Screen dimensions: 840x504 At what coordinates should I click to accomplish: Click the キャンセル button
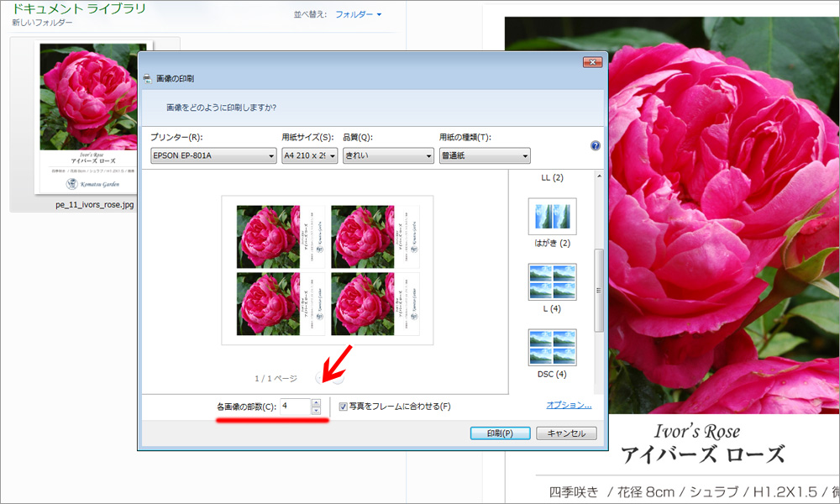click(x=566, y=433)
